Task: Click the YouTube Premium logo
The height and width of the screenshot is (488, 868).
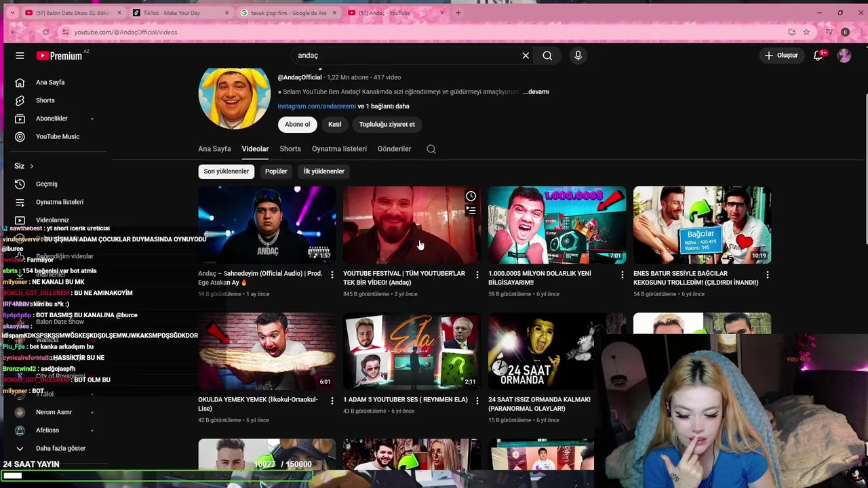Action: (x=60, y=56)
